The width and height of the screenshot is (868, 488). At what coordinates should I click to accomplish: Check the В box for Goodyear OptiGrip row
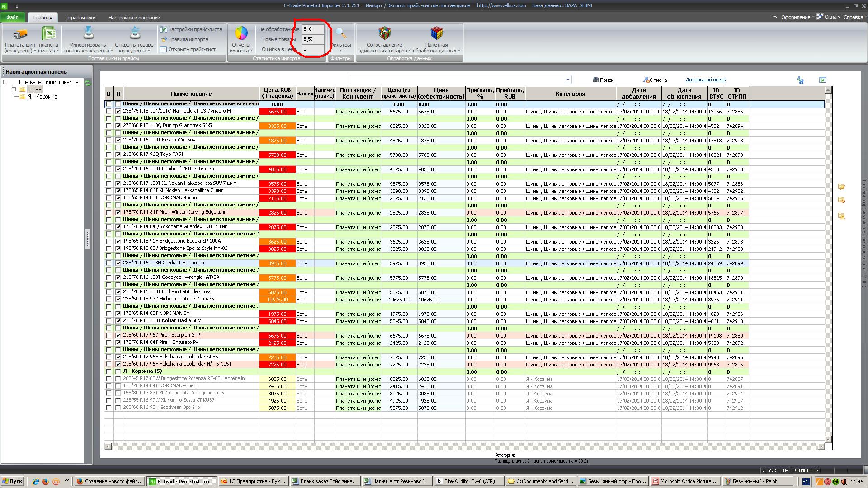pyautogui.click(x=108, y=408)
